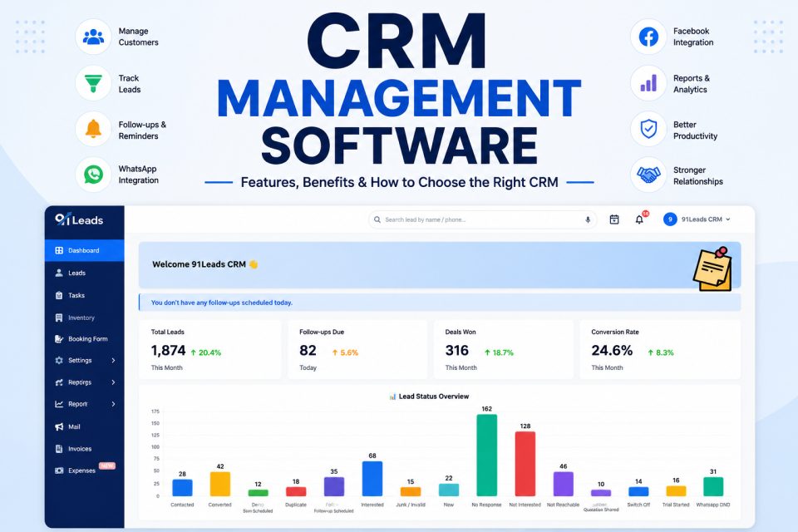Viewport: 798px width, 532px height.
Task: Click the Better Productivity shield icon
Action: coord(648,130)
